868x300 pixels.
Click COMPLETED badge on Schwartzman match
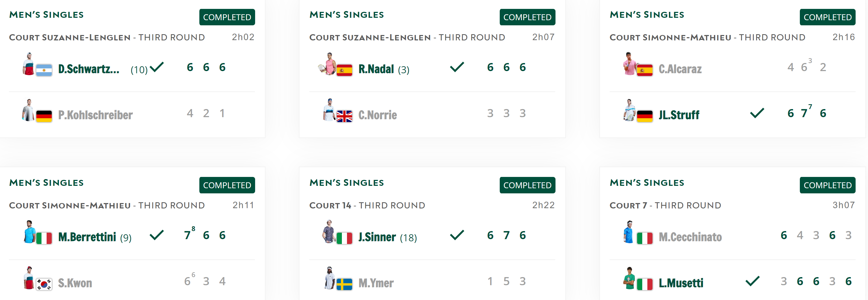pyautogui.click(x=227, y=17)
